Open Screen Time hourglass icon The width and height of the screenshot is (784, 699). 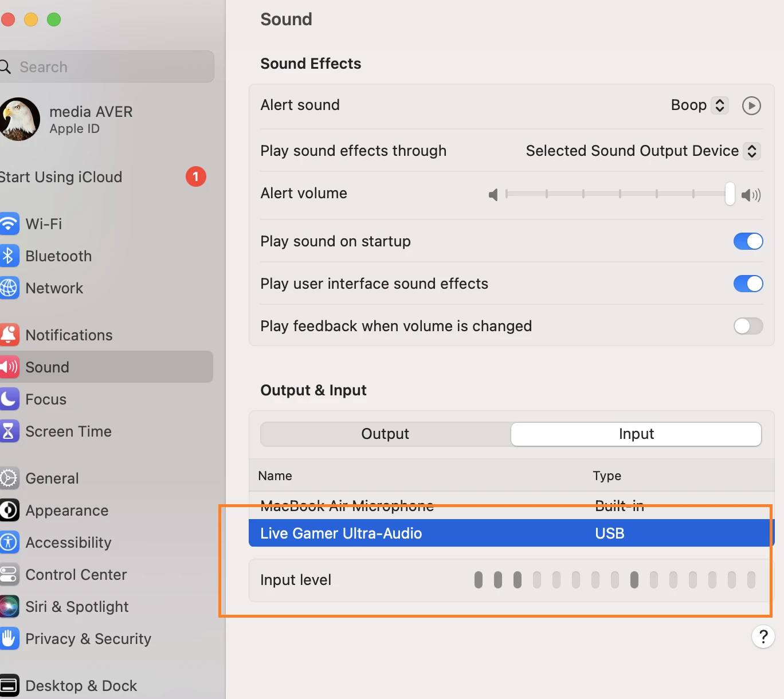click(9, 431)
